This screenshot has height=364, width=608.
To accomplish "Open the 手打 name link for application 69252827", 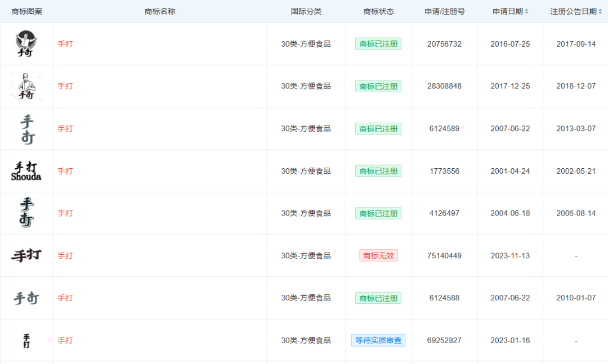I will click(65, 340).
